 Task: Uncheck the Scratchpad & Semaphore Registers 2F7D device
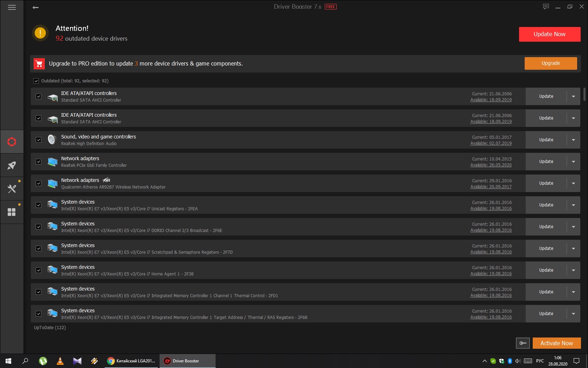[38, 248]
